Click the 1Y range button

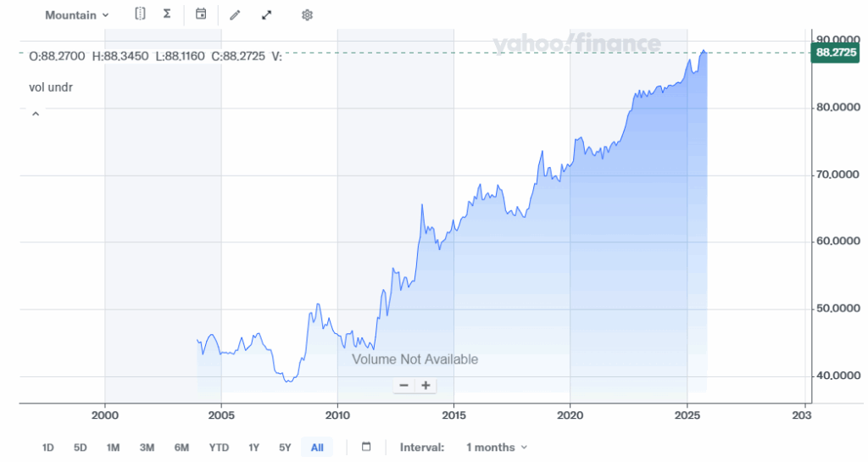pyautogui.click(x=253, y=448)
